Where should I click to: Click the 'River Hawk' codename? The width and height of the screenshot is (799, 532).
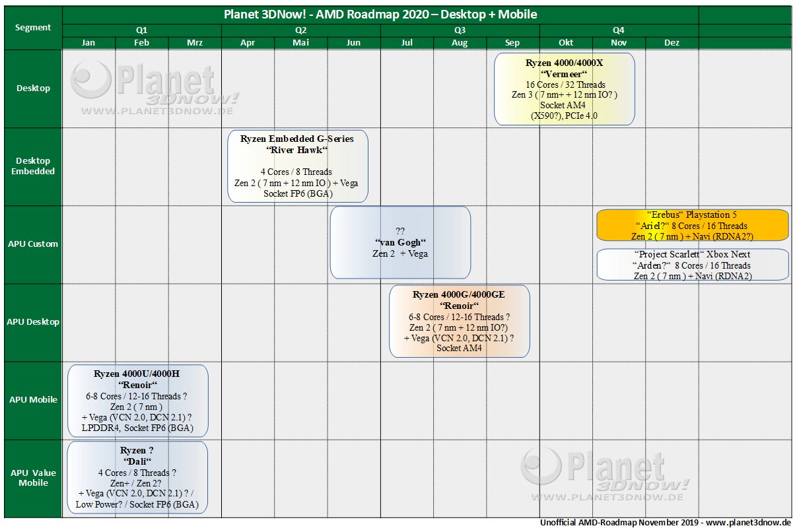point(297,150)
